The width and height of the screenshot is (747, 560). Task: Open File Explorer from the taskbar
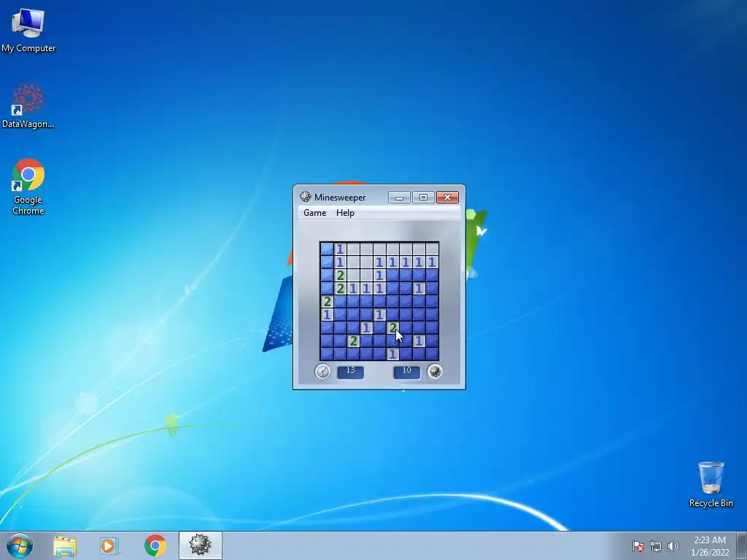point(65,545)
